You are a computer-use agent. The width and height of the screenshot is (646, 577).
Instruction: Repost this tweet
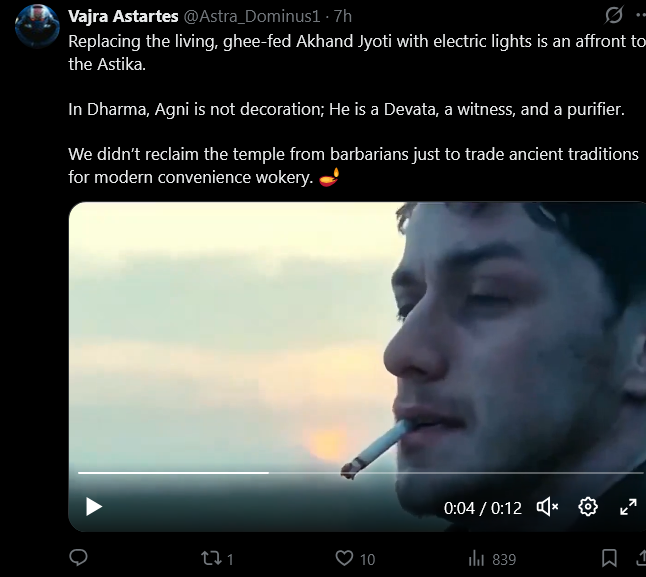pyautogui.click(x=211, y=558)
